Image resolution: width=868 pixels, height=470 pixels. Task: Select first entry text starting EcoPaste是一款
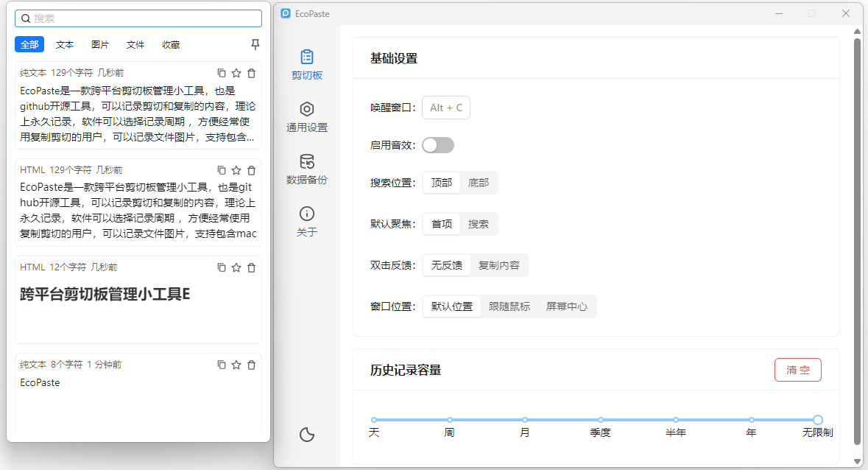click(138, 114)
